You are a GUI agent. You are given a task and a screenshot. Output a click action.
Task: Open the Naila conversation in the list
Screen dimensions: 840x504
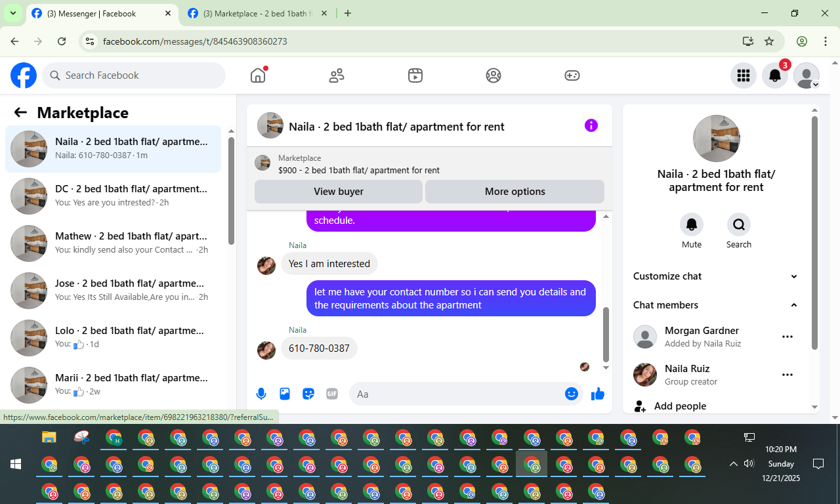[114, 149]
